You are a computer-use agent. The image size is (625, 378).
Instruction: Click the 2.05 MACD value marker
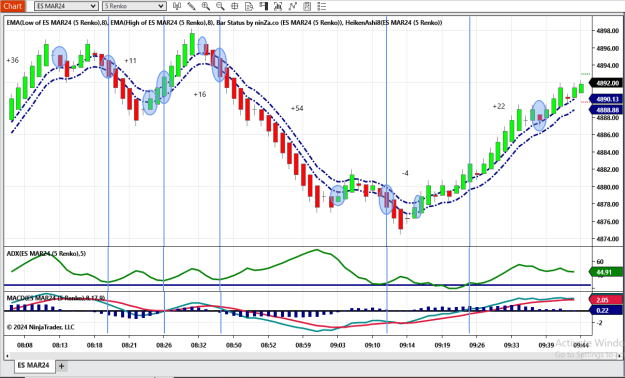606,300
